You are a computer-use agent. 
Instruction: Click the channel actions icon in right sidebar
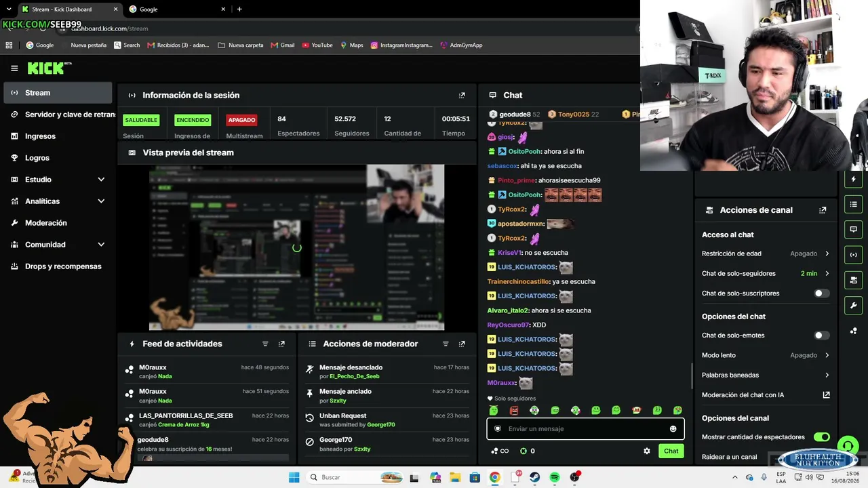pos(853,280)
